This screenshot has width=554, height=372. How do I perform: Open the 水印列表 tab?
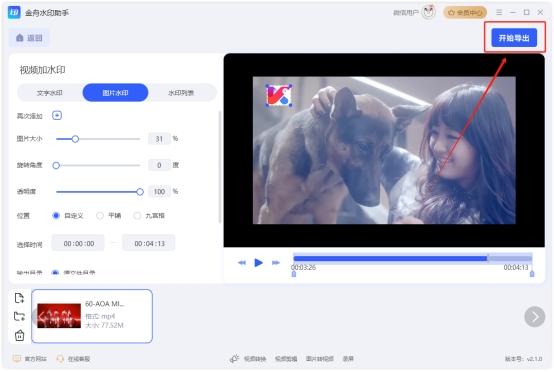tap(181, 93)
